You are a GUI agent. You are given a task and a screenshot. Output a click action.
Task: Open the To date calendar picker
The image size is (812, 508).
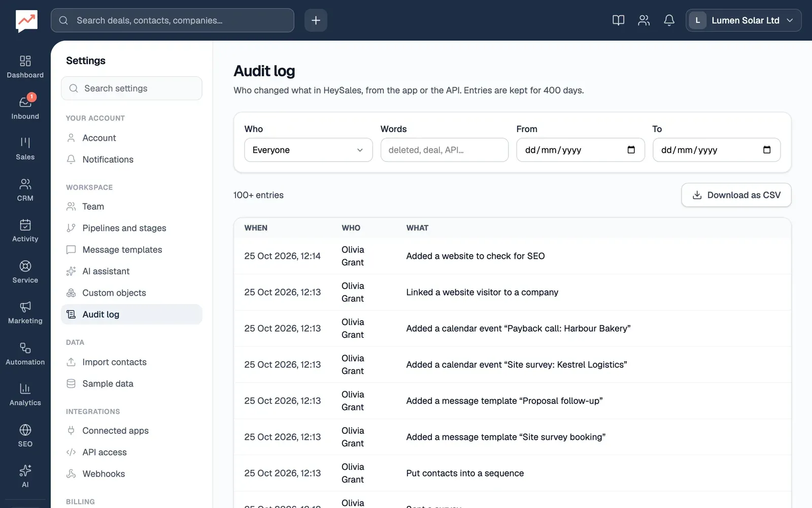coord(767,150)
